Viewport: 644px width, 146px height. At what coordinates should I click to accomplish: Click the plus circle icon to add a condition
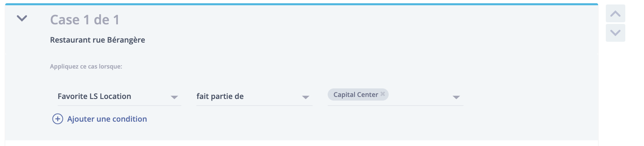[x=58, y=119]
